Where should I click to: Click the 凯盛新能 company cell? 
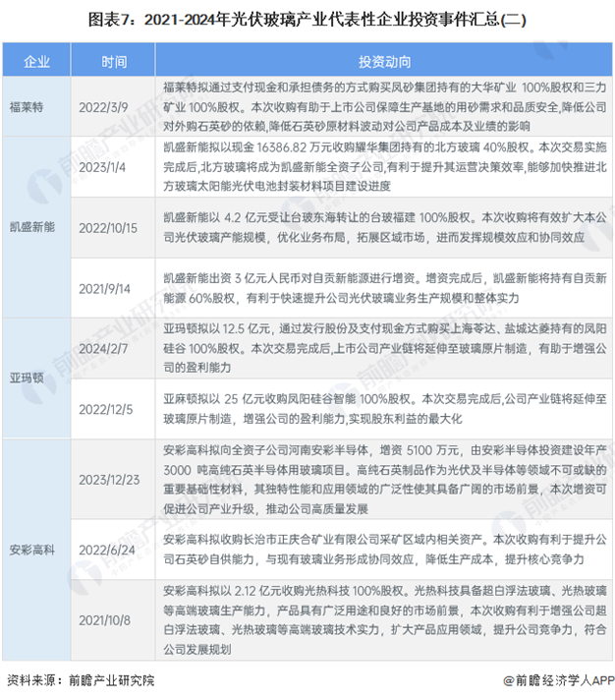click(x=36, y=227)
